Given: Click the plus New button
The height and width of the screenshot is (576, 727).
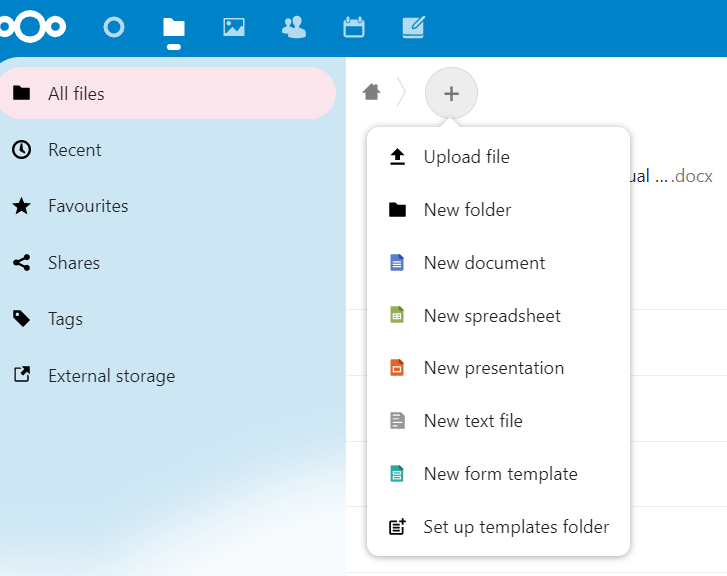Looking at the screenshot, I should (x=451, y=93).
